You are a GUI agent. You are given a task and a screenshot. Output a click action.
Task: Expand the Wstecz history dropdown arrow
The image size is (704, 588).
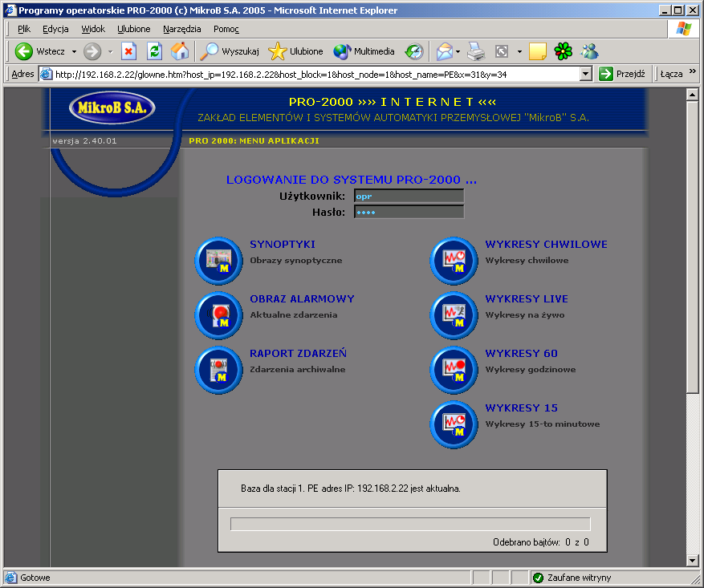click(x=74, y=51)
